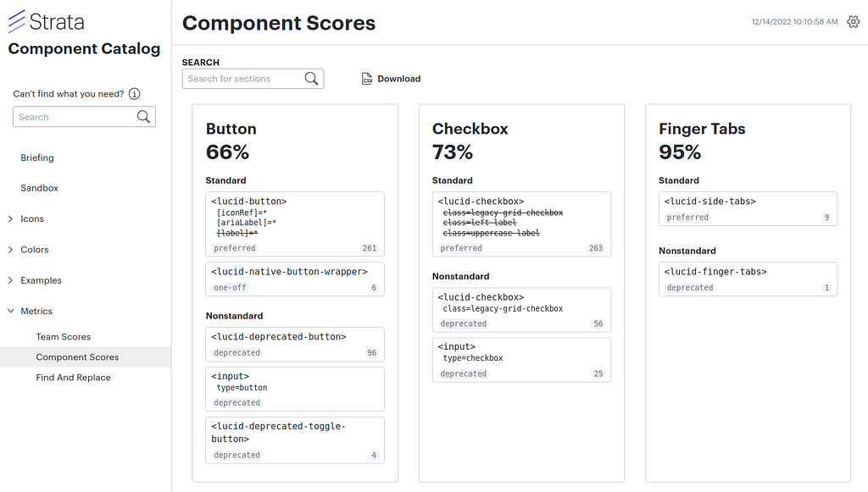Screen dimensions: 868x492
Task: Expand the Colors tree section
Action: tap(10, 250)
